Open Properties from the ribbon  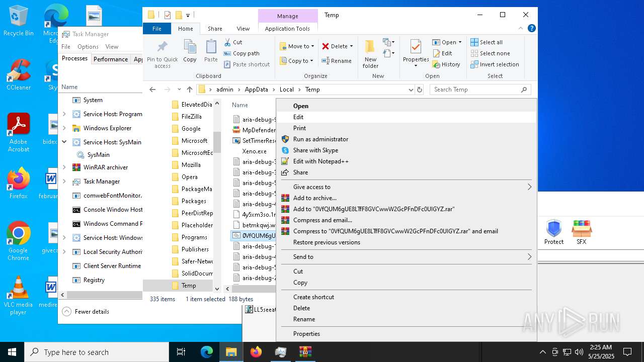(416, 53)
